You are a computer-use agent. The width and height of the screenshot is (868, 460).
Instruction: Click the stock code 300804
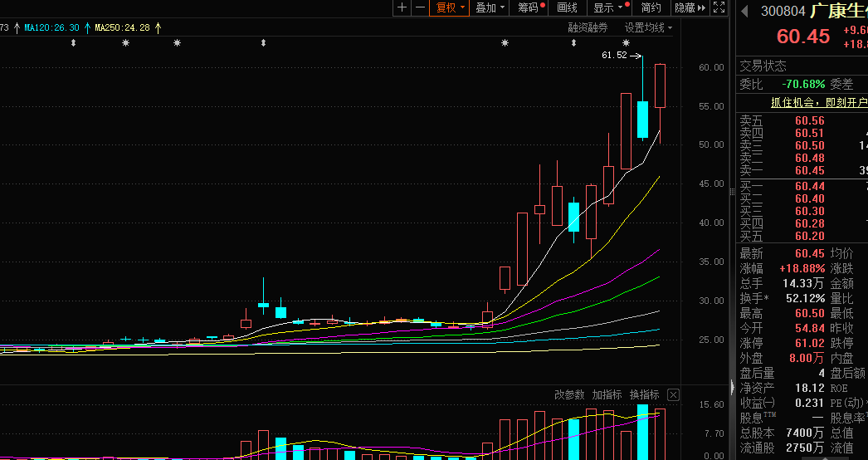(x=783, y=11)
